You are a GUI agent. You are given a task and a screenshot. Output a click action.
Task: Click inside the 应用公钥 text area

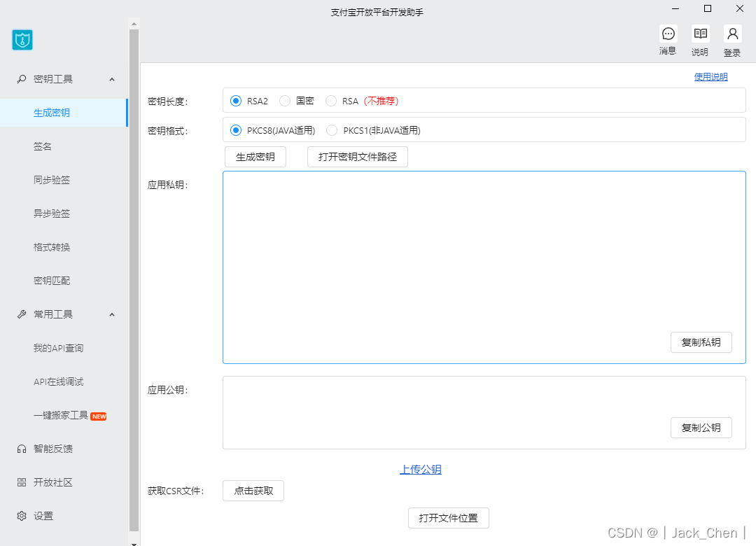(484, 413)
